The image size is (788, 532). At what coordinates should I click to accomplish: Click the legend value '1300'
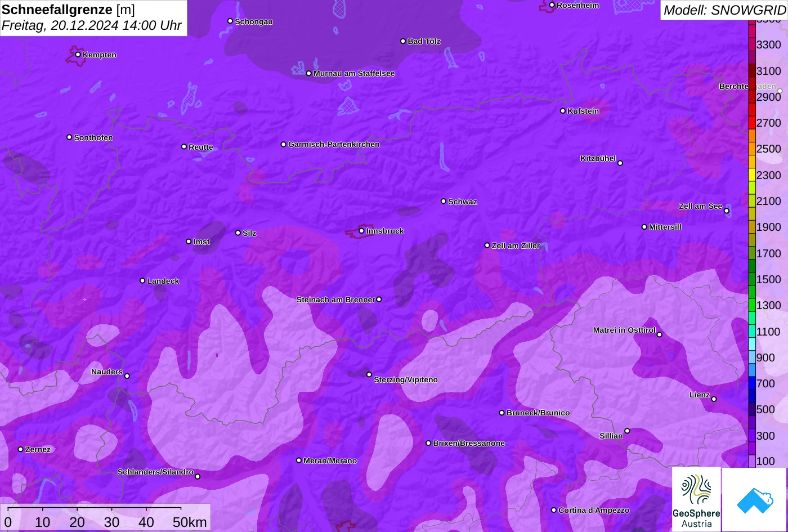click(x=769, y=305)
